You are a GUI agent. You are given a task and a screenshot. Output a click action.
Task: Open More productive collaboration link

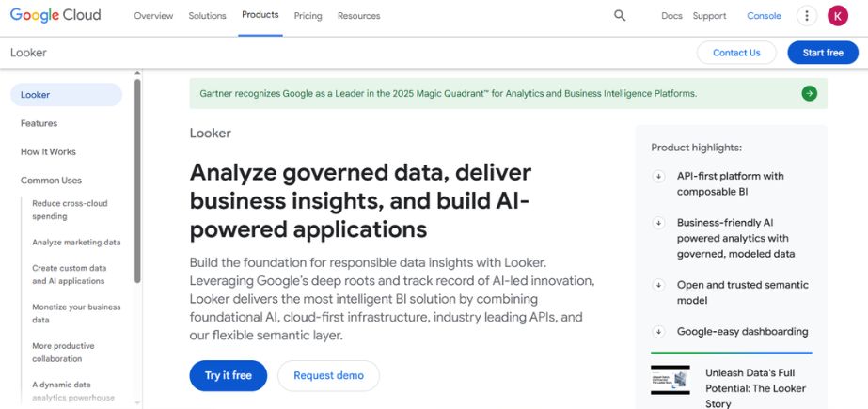click(x=63, y=352)
